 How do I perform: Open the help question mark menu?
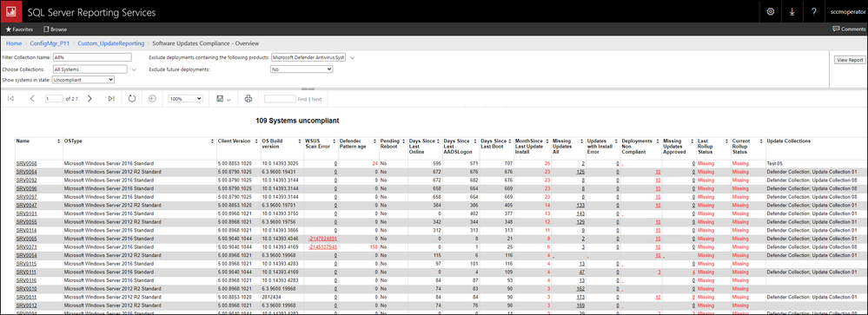(813, 11)
